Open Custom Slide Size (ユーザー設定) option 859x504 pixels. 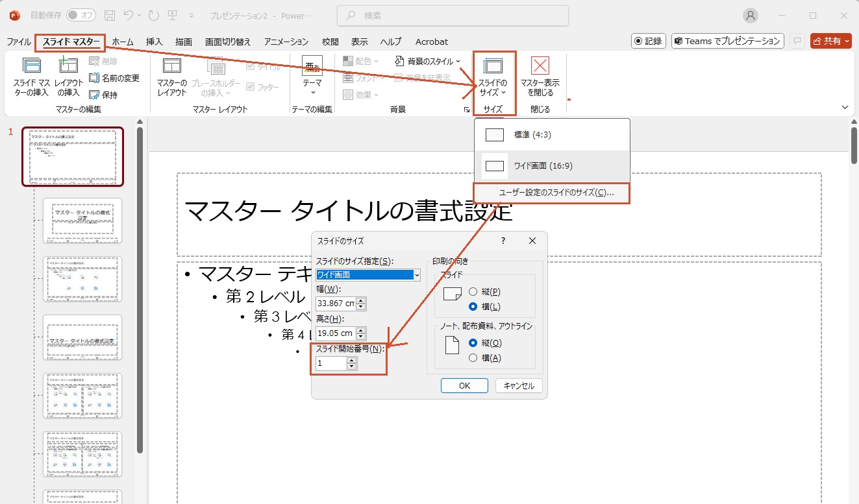pyautogui.click(x=552, y=193)
